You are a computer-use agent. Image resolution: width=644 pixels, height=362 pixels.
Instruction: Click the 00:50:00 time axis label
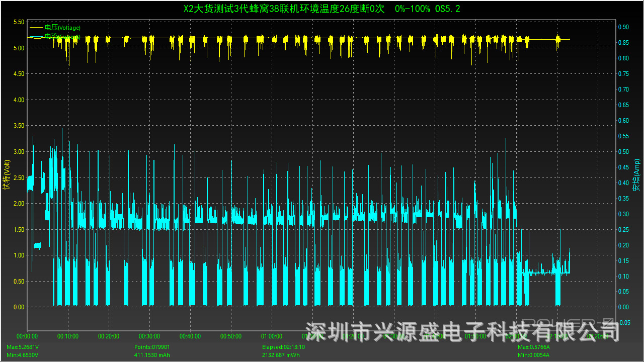click(231, 336)
